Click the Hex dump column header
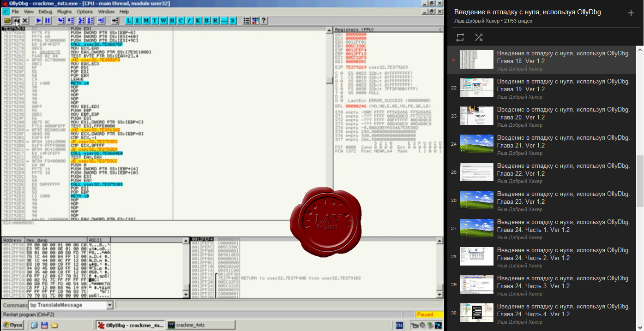The width and height of the screenshot is (644, 331). [x=56, y=240]
